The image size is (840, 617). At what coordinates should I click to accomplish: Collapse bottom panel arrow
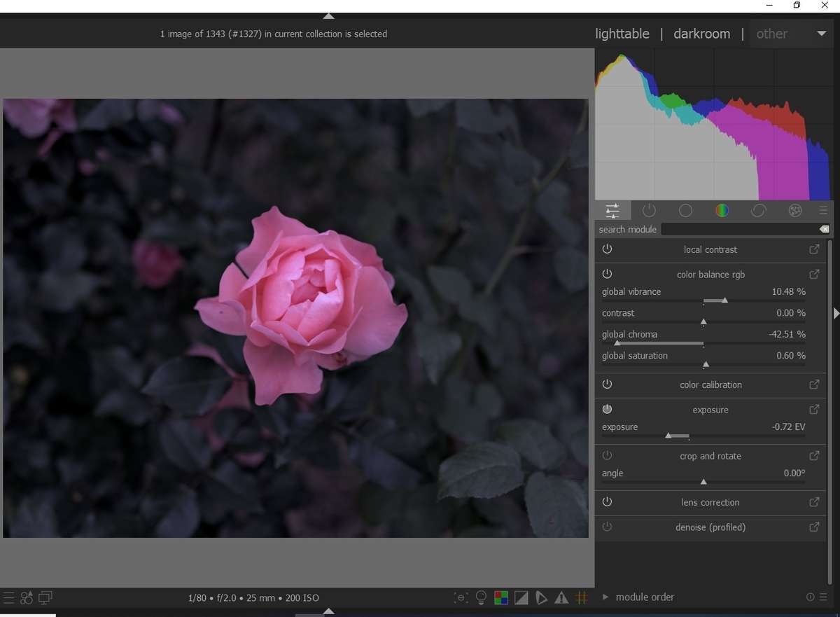pyautogui.click(x=328, y=611)
